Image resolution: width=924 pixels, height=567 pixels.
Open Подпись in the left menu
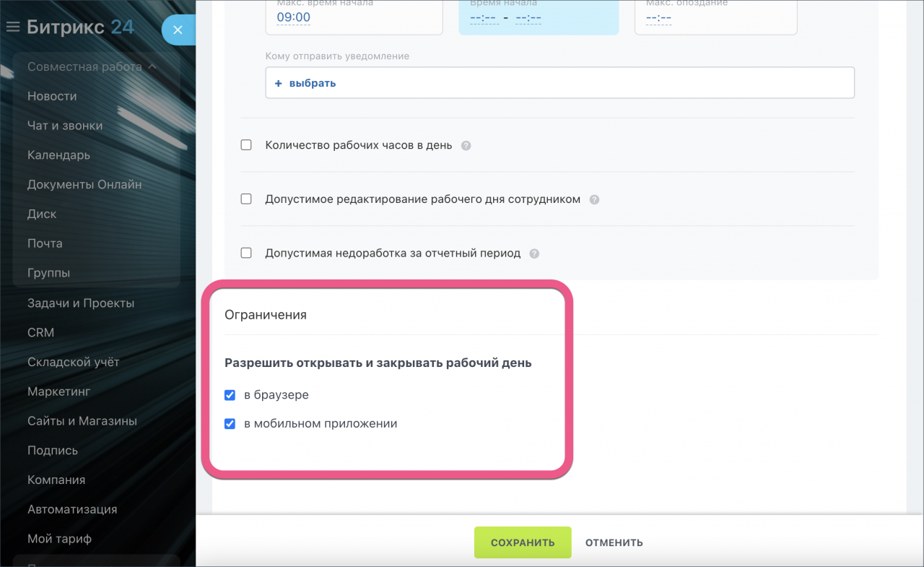53,451
